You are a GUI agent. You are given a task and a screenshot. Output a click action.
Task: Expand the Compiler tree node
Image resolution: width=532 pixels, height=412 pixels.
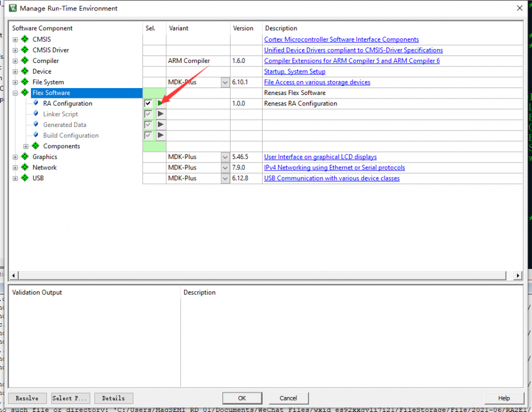[15, 61]
